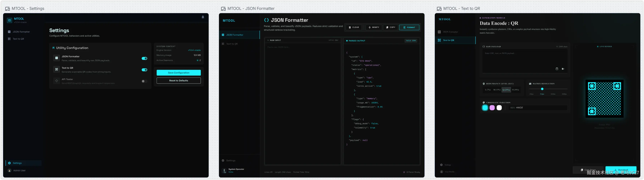
Task: Click the generated QR code preview
Action: click(605, 99)
